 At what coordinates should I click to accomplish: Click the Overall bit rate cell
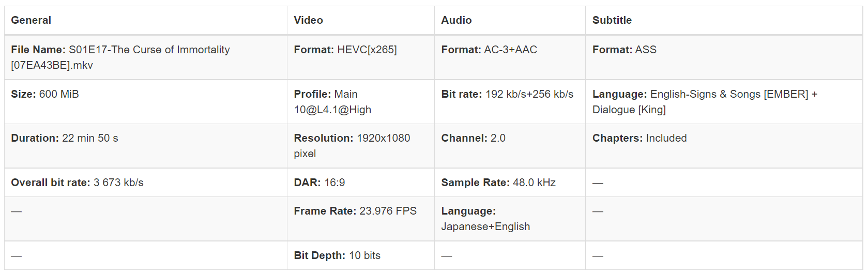point(77,183)
